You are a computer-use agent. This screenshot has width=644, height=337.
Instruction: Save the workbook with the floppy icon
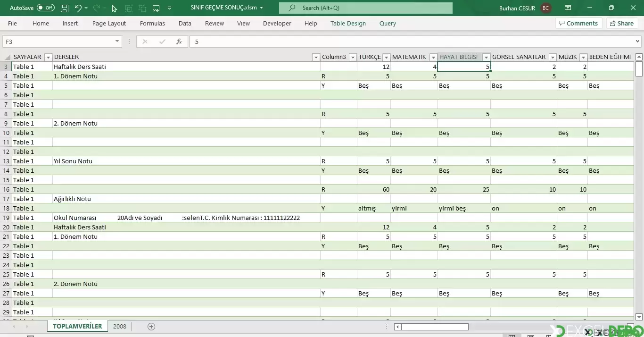point(65,8)
